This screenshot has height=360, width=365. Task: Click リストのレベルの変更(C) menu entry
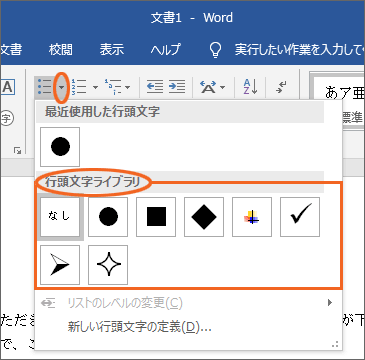(x=188, y=303)
